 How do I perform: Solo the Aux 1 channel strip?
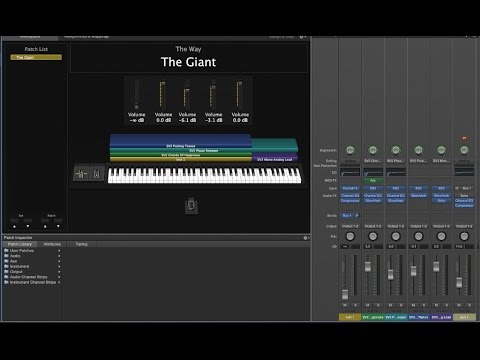click(469, 305)
